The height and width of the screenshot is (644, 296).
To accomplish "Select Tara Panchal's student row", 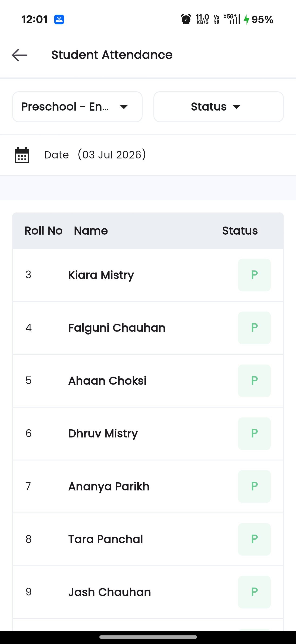I will [x=148, y=539].
